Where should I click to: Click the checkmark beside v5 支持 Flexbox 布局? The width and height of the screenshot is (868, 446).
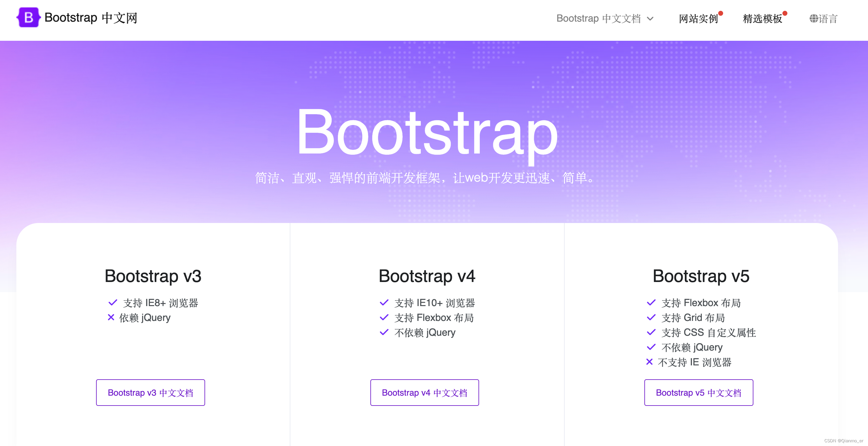(651, 302)
